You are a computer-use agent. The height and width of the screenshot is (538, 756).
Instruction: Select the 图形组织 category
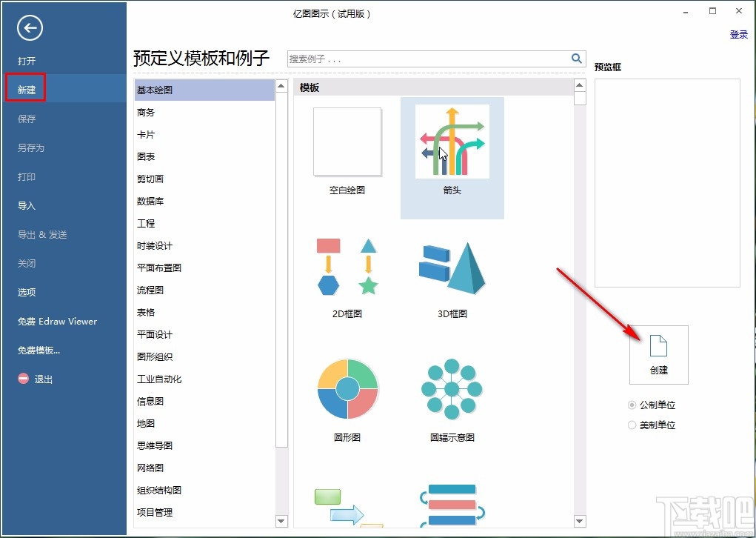(204, 356)
